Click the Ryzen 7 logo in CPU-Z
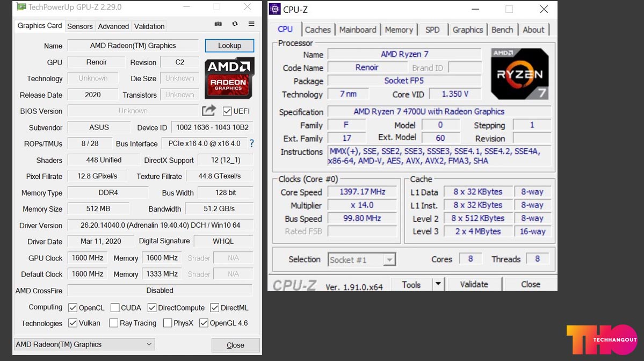This screenshot has width=644, height=361. pos(520,74)
